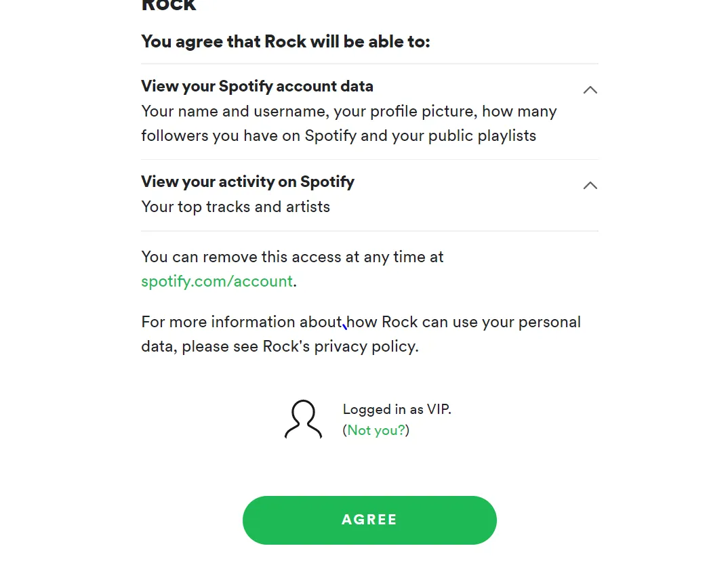The image size is (728, 563).
Task: Click the "View your Spotify account data" heading
Action: tap(257, 86)
